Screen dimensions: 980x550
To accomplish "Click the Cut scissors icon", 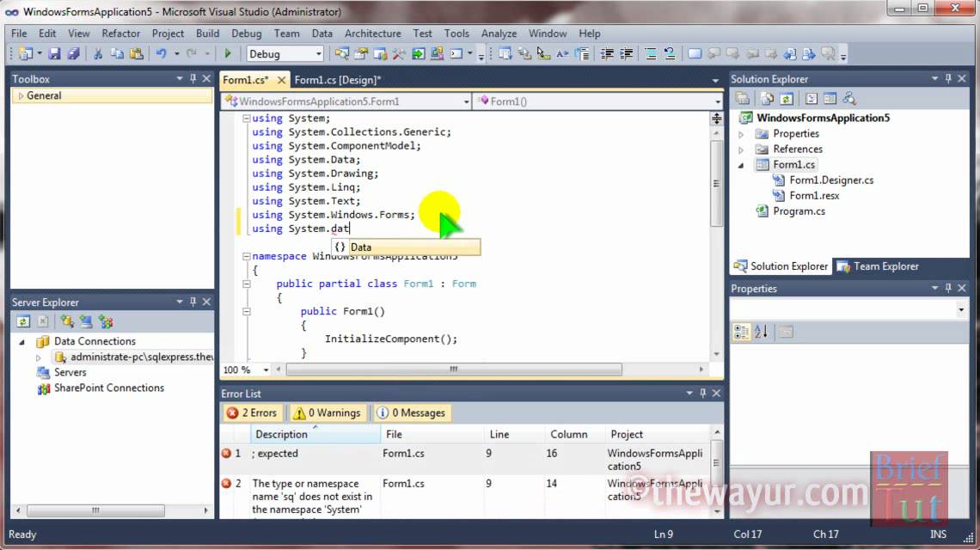I will click(x=97, y=54).
